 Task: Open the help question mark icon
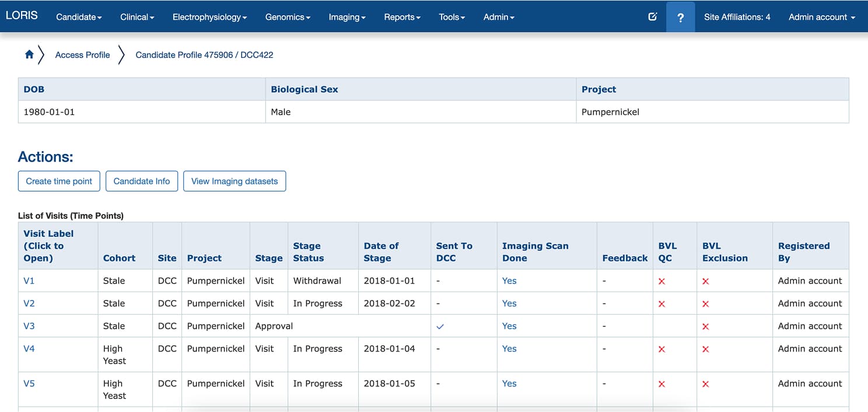[x=680, y=17]
